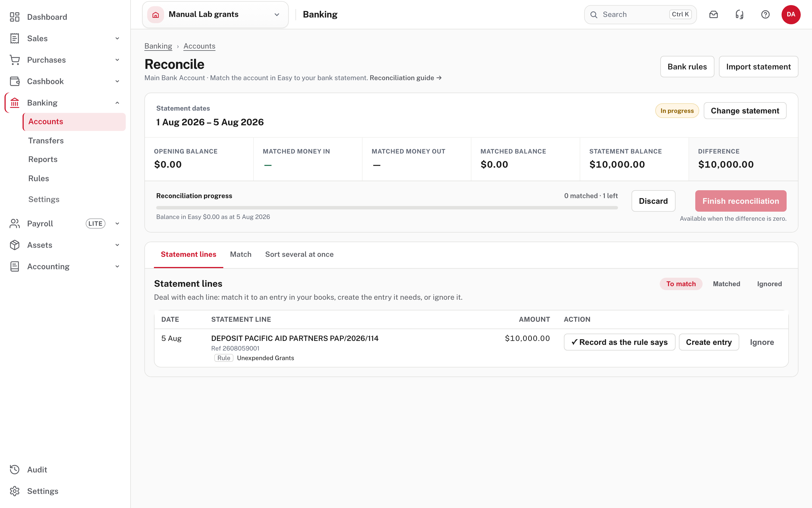Focus the Search input field
812x508 pixels.
[x=640, y=14]
